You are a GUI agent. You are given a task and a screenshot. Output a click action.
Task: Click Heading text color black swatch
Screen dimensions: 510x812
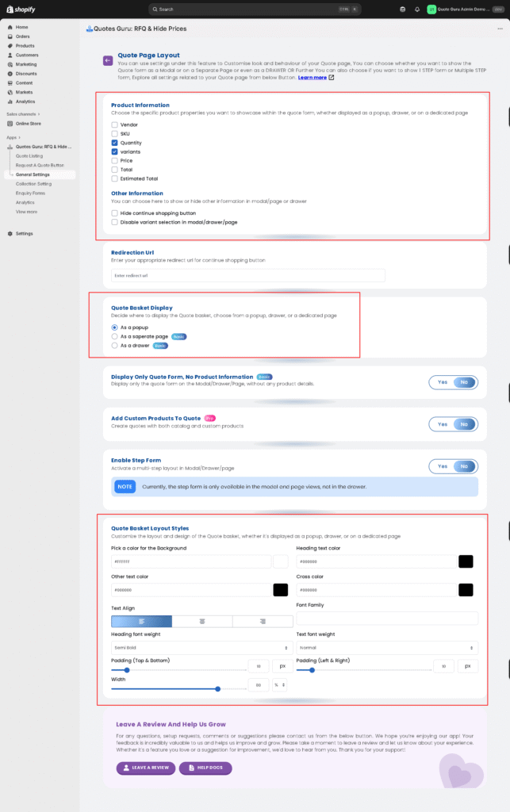click(x=466, y=561)
